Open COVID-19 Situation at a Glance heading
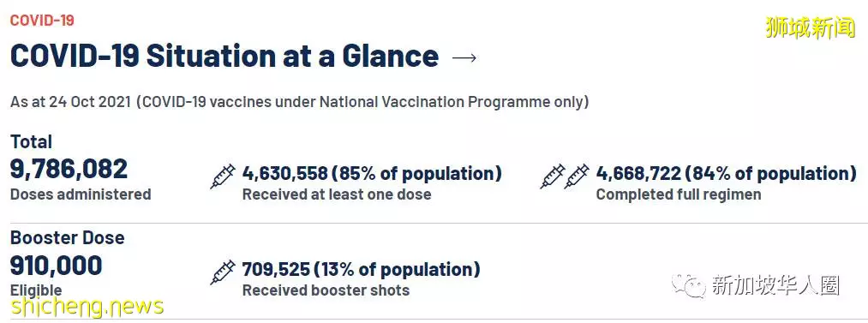Image resolution: width=868 pixels, height=323 pixels. [224, 57]
